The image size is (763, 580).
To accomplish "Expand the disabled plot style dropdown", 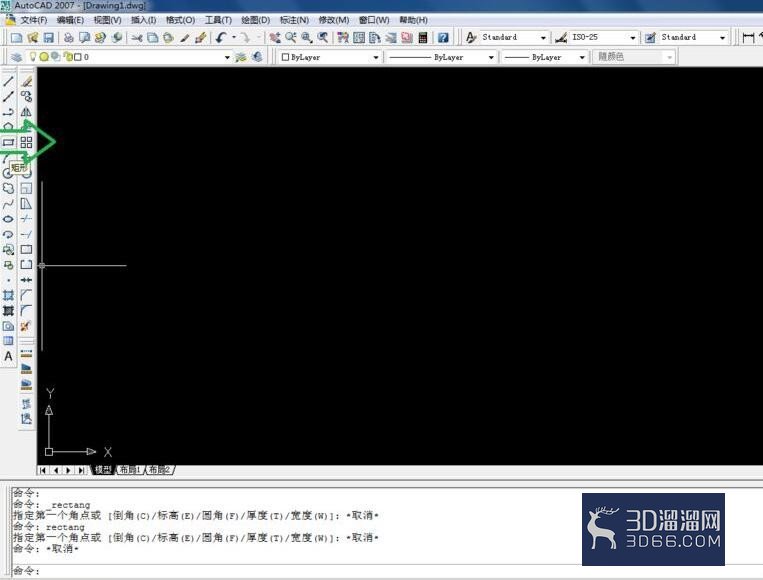I will pyautogui.click(x=670, y=57).
